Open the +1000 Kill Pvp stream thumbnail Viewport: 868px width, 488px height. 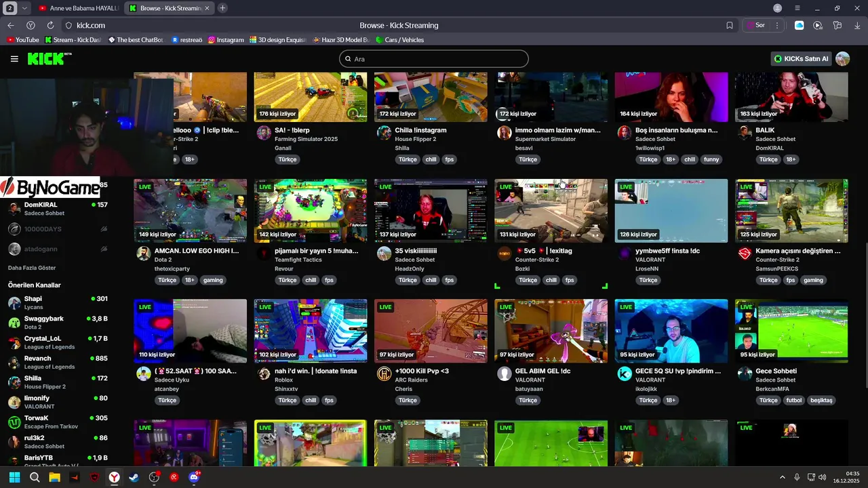coord(431,331)
